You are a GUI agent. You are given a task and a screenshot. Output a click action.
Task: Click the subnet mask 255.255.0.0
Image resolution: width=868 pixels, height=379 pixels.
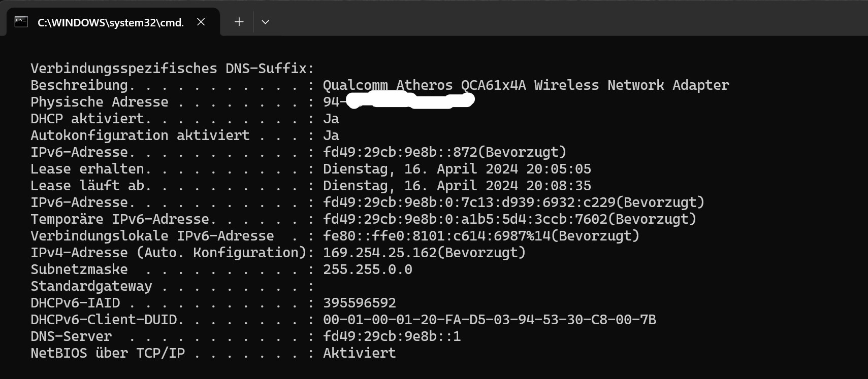coord(367,269)
